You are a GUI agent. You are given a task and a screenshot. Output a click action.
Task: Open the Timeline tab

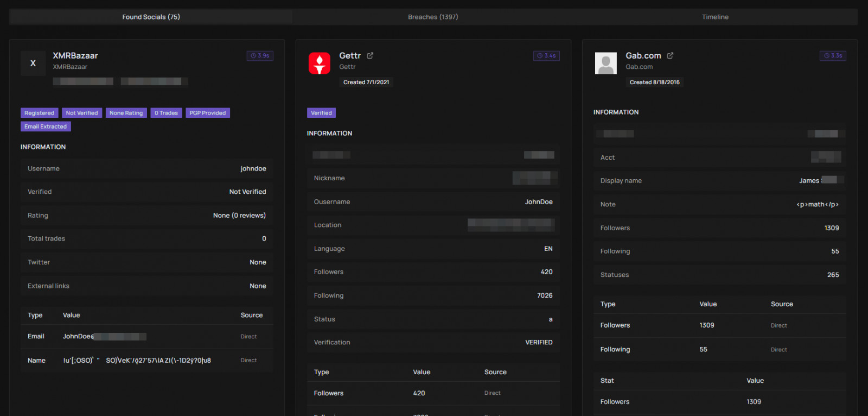tap(715, 17)
